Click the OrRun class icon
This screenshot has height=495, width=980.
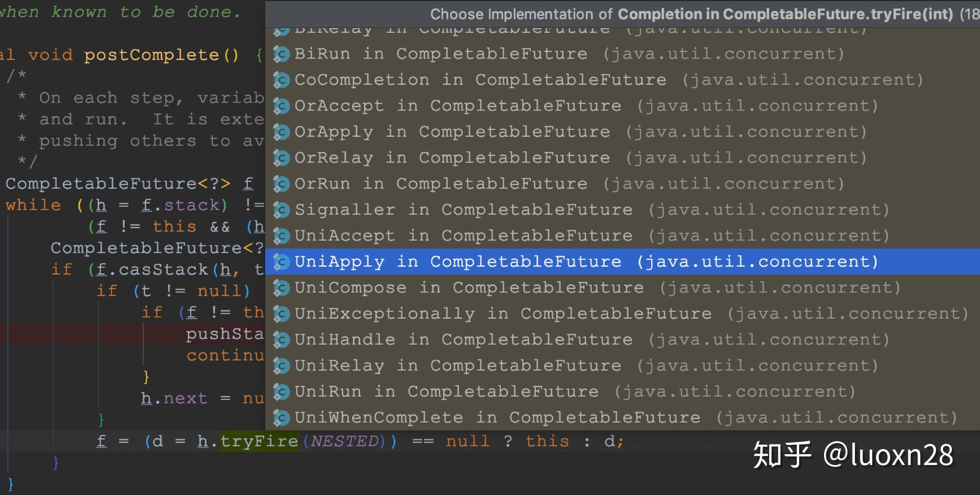[282, 183]
